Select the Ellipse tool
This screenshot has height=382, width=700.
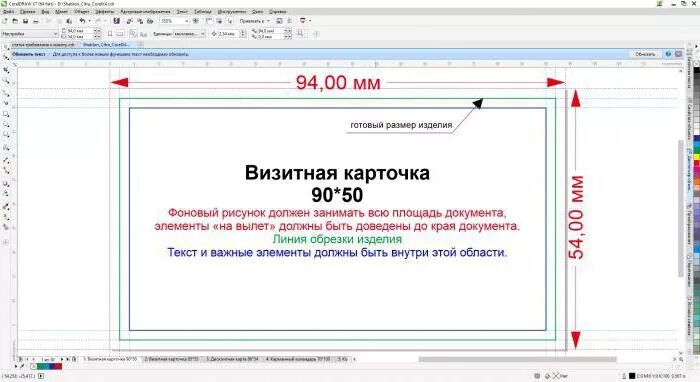(6, 125)
